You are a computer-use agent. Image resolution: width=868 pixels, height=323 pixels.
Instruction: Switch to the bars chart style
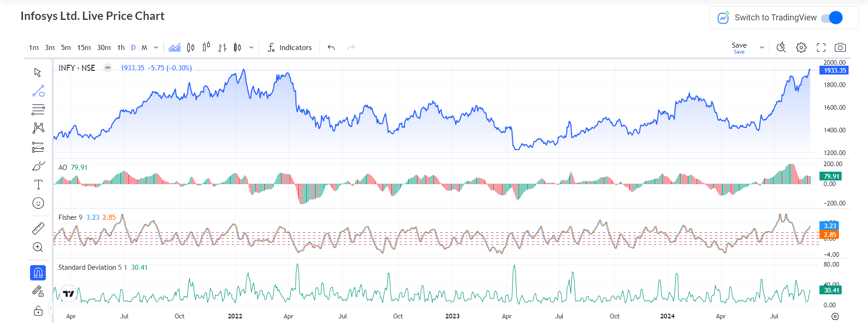tap(222, 47)
